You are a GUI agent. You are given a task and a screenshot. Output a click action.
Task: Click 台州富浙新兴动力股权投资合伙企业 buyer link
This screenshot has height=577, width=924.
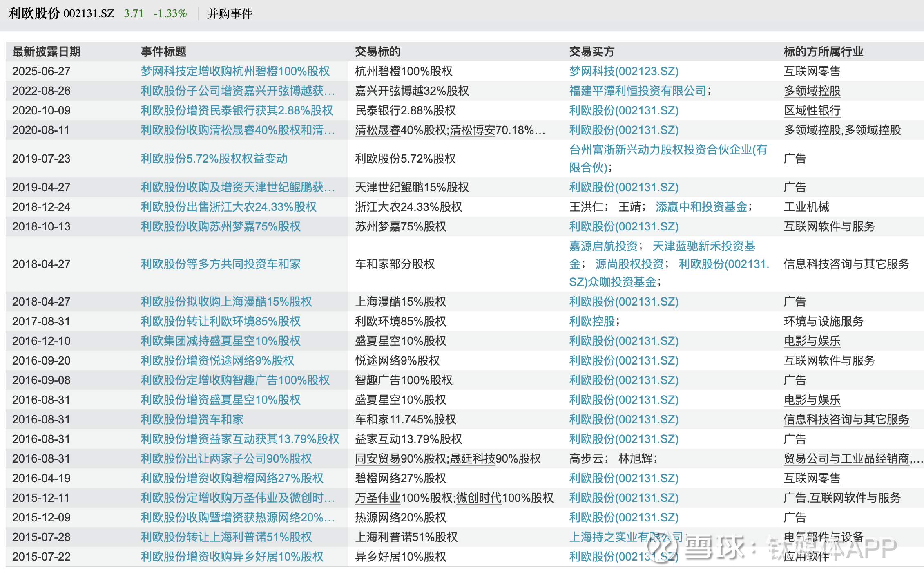click(x=667, y=150)
